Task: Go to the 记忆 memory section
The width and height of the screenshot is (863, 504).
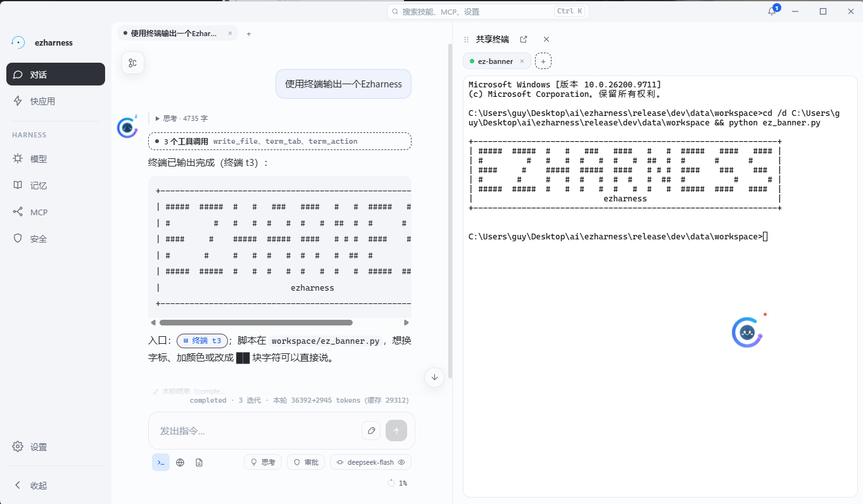Action: [x=56, y=186]
